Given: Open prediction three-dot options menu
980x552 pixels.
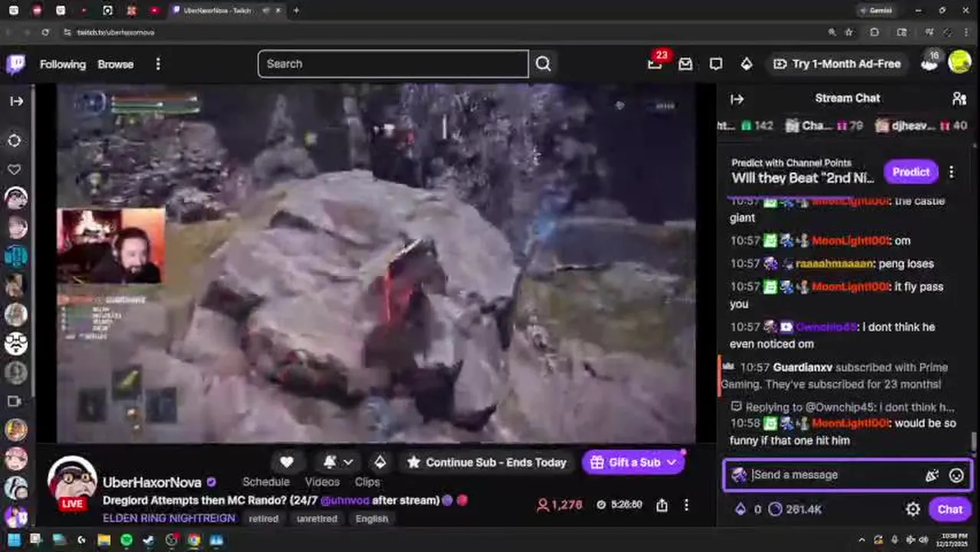Looking at the screenshot, I should tap(952, 172).
